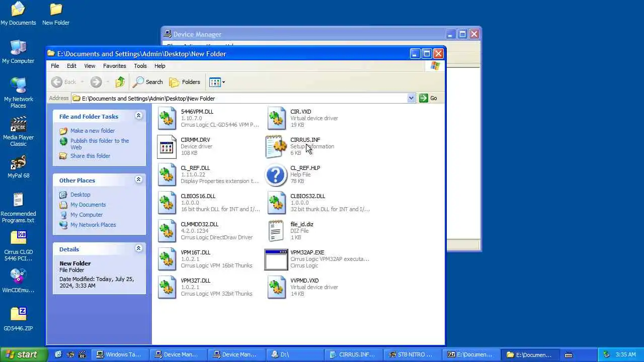Viewport: 644px width, 362px height.
Task: Go to Desktop in Other Places
Action: [x=80, y=195]
